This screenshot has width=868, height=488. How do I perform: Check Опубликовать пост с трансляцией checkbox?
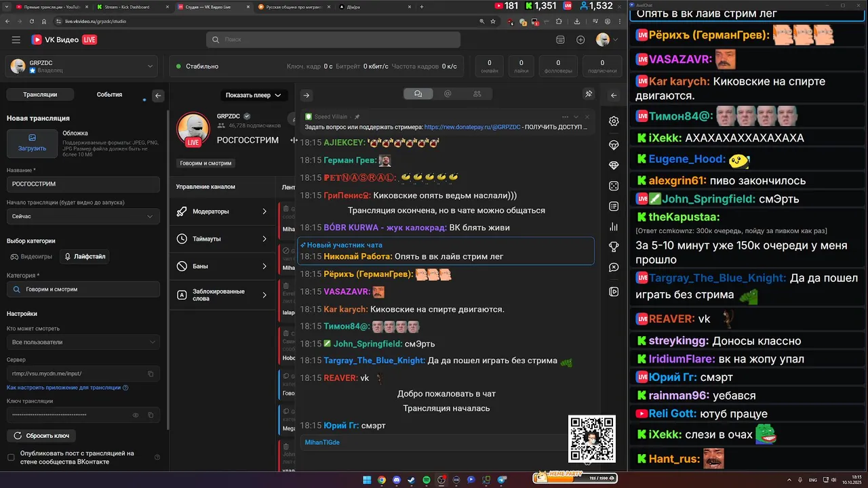[11, 457]
